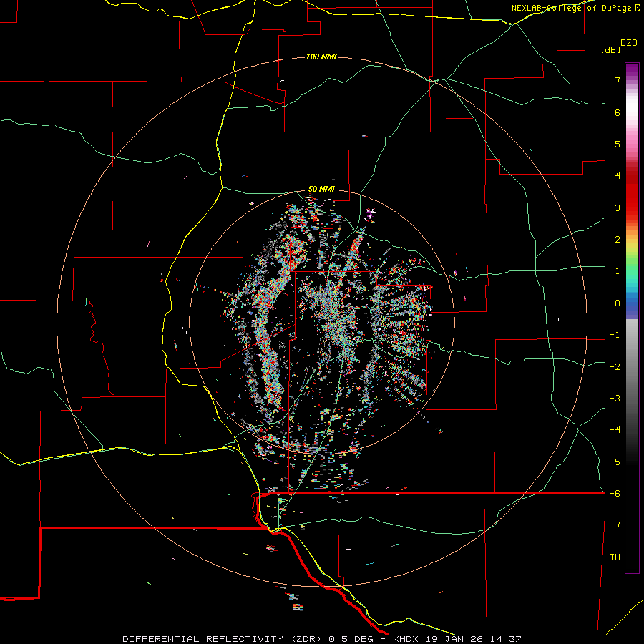Click the "50 NMI" range ring label
The height and width of the screenshot is (644, 644).
coord(321,190)
